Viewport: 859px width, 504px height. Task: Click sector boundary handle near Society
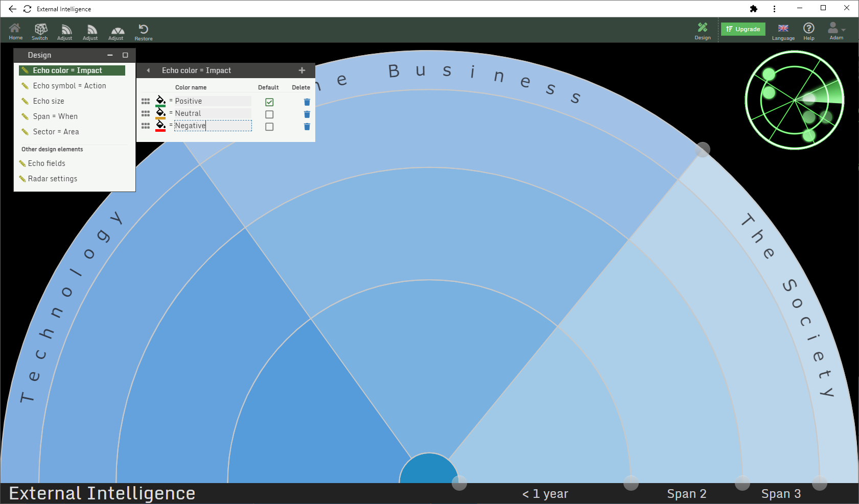coord(703,150)
